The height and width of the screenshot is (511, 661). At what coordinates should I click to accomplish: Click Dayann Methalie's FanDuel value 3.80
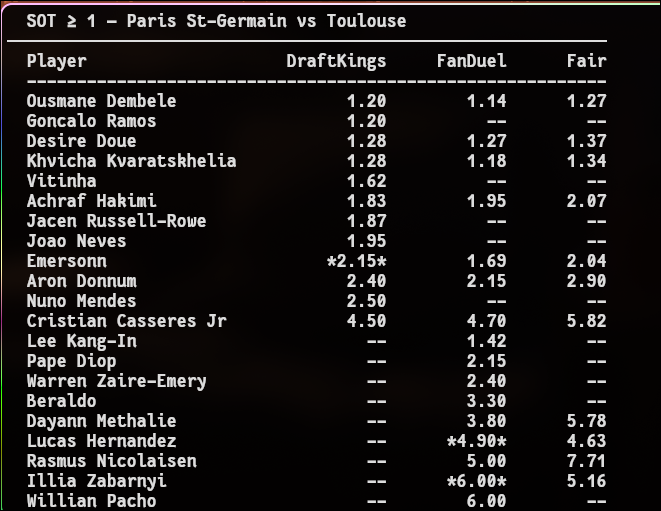pos(486,421)
